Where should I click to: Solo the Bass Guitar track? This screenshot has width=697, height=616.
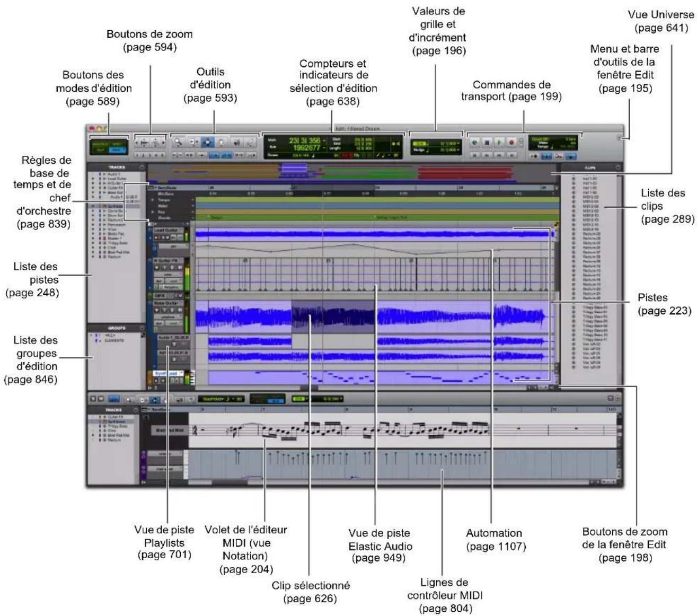pyautogui.click(x=172, y=310)
